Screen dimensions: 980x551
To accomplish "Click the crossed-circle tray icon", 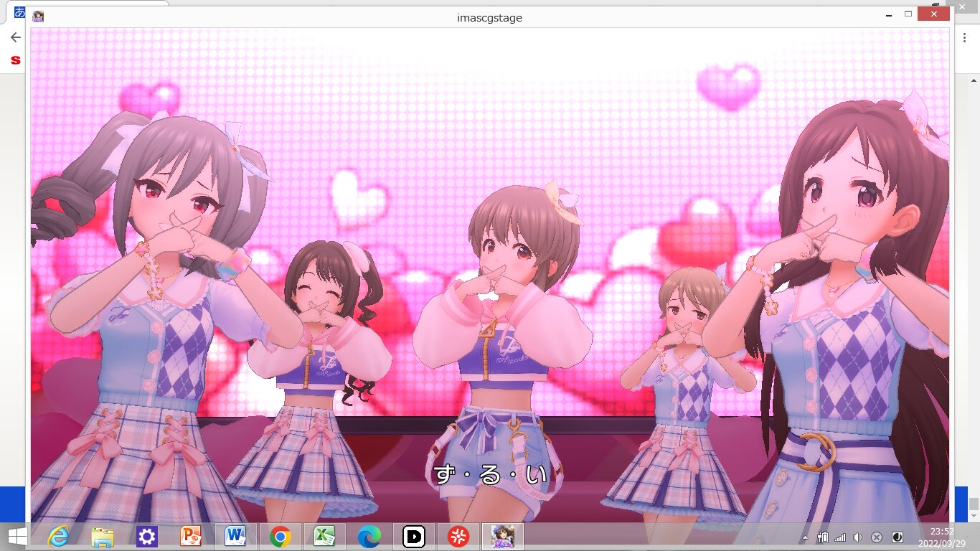I will pyautogui.click(x=877, y=537).
